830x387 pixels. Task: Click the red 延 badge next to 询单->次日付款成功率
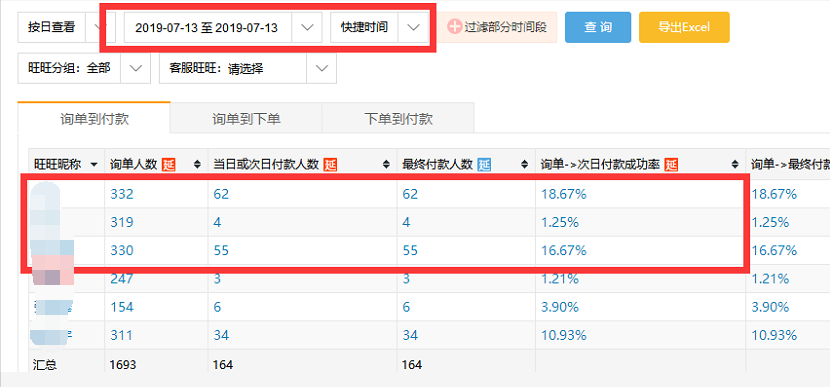coord(671,165)
